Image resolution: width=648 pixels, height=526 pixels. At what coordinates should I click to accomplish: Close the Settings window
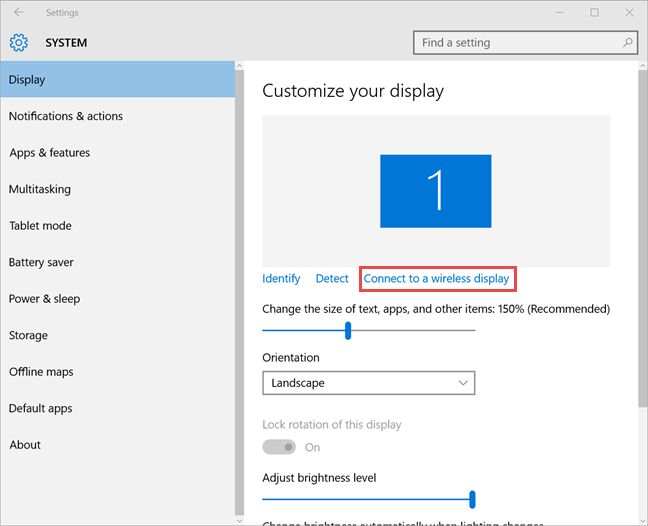tap(627, 13)
